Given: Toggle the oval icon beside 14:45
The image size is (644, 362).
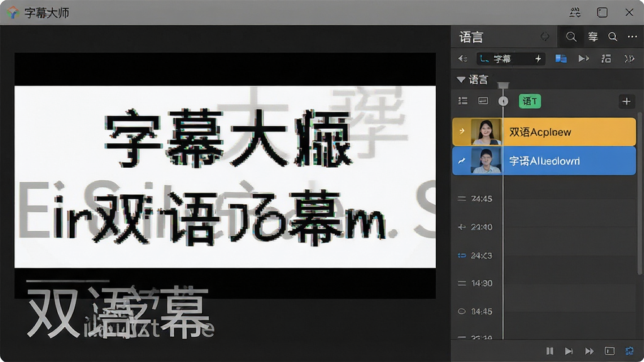Looking at the screenshot, I should click(x=462, y=312).
